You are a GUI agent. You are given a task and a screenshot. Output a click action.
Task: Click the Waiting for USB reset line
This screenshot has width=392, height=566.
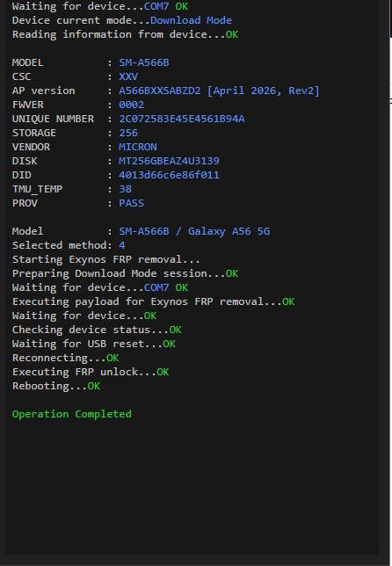94,344
